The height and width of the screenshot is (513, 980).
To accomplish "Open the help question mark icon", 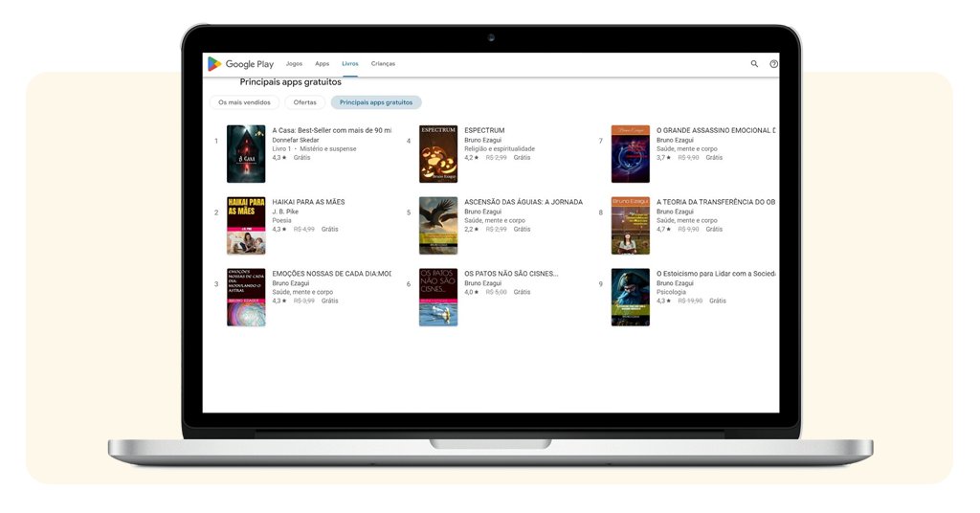I will 773,64.
